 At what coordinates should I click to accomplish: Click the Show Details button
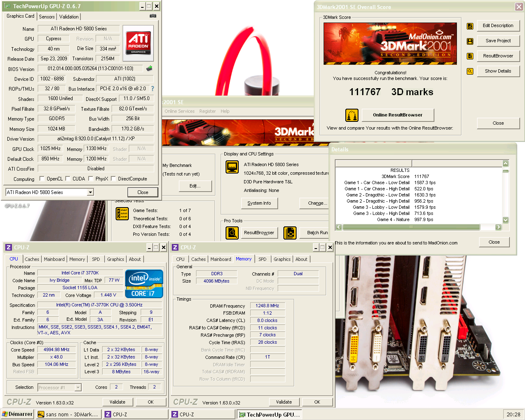point(498,71)
